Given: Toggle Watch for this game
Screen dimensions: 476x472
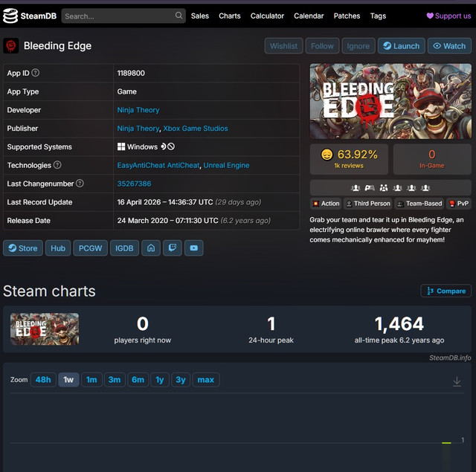Looking at the screenshot, I should click(449, 46).
